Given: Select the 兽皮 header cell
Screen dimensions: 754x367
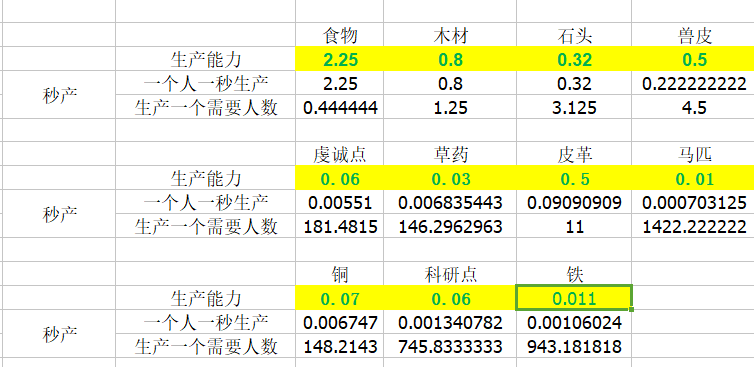Looking at the screenshot, I should (x=693, y=36).
